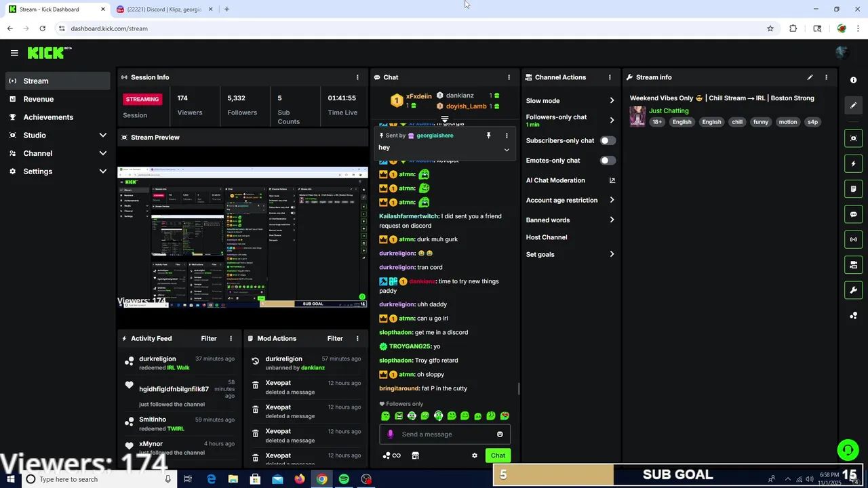Expand the pinned message chevron
Screen dimensions: 868x488
tap(507, 150)
